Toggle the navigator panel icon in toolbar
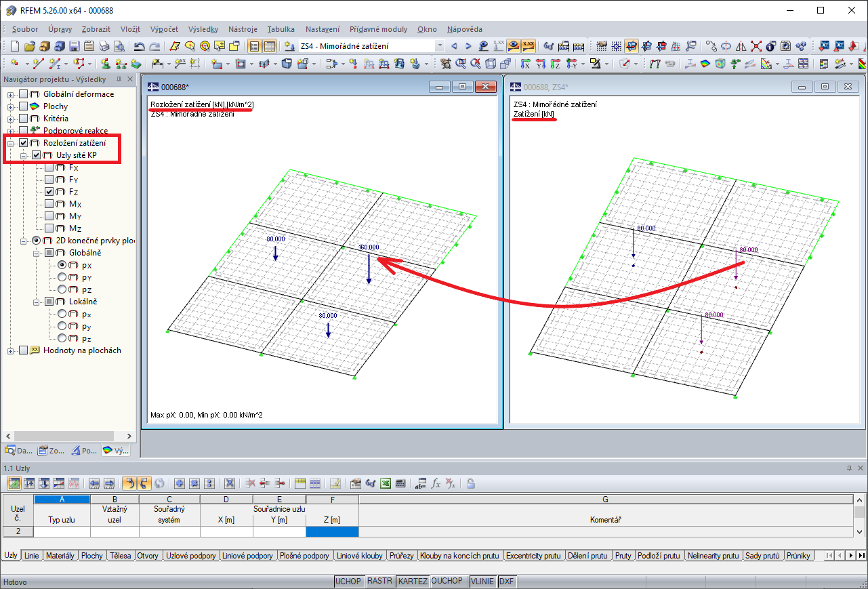The width and height of the screenshot is (868, 589). [x=255, y=46]
